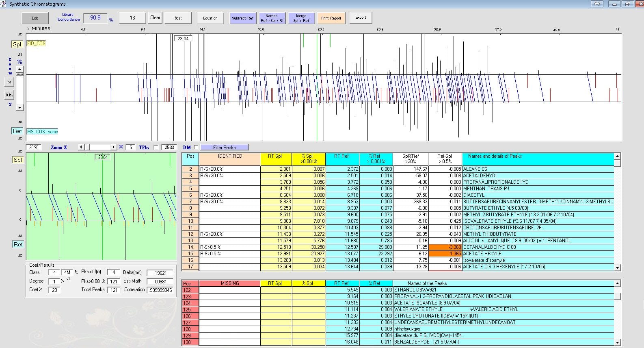Click the identified peaks table scroll down arrow
This screenshot has height=348, width=644.
point(618,268)
